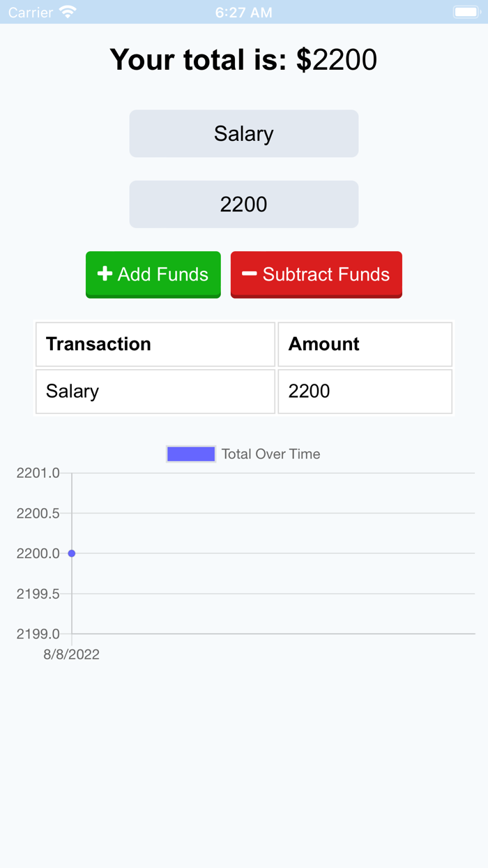This screenshot has height=868, width=488.
Task: Click the total heading showing $2200
Action: click(x=243, y=59)
